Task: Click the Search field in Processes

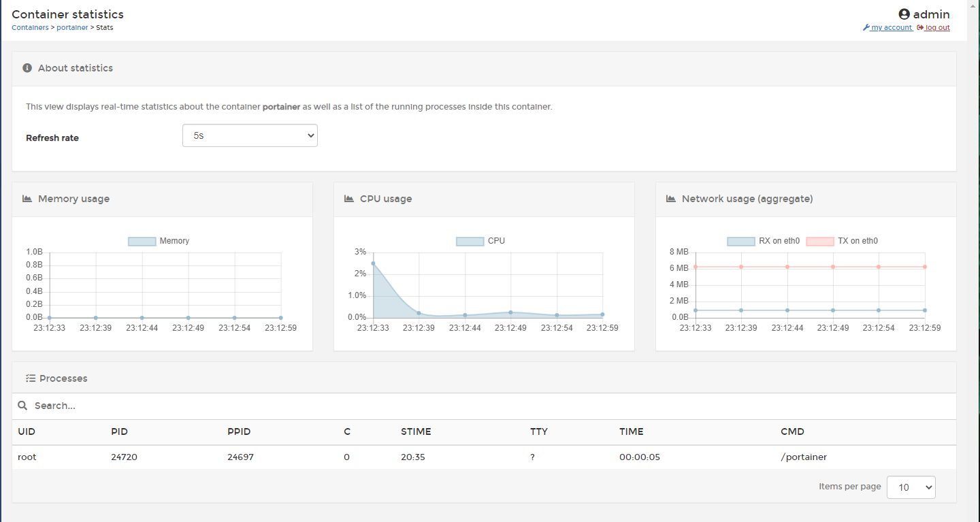Action: click(x=136, y=406)
